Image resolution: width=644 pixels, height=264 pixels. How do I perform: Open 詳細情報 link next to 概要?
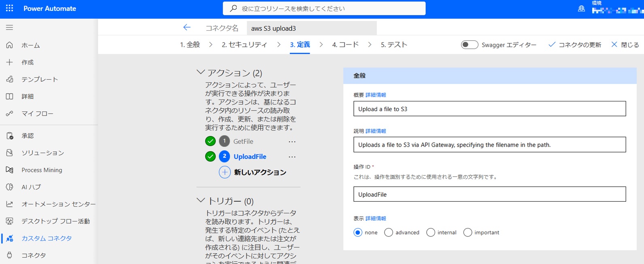[376, 95]
